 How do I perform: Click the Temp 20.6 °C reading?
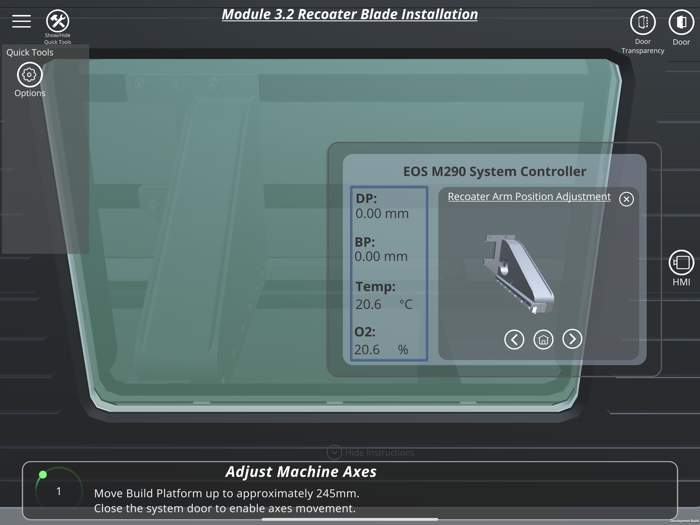pyautogui.click(x=384, y=304)
